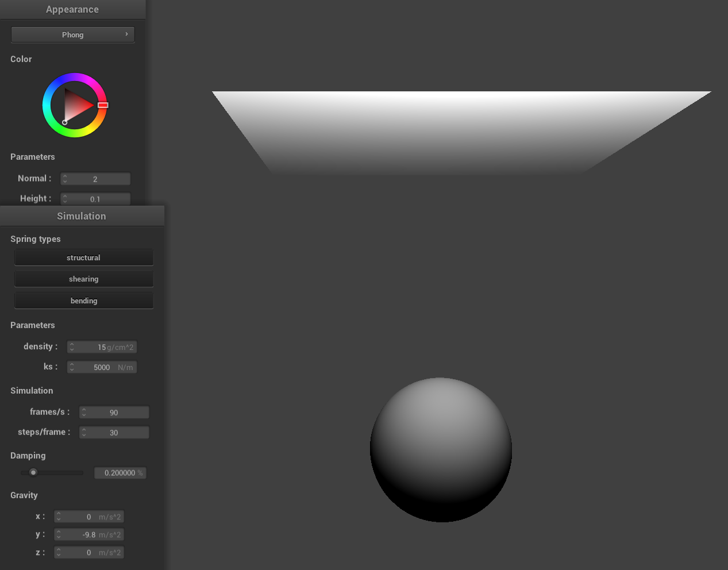
Task: Open the Phong shader dropdown
Action: [x=72, y=34]
